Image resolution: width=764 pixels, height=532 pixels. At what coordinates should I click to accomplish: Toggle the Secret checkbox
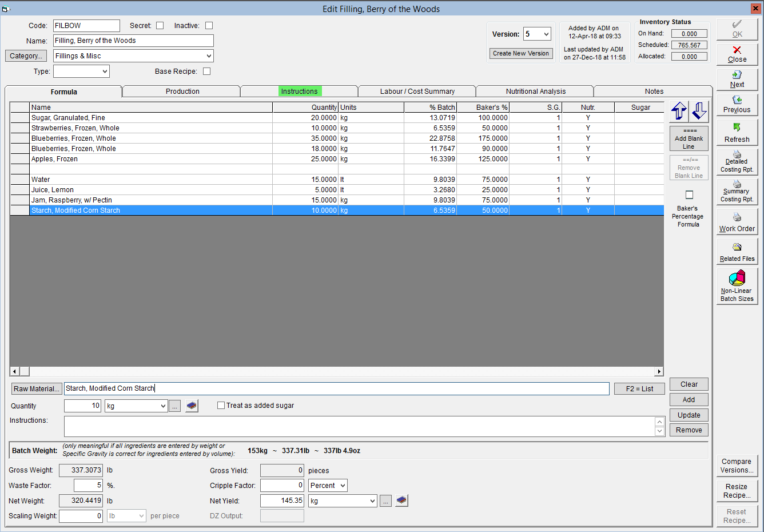[160, 26]
